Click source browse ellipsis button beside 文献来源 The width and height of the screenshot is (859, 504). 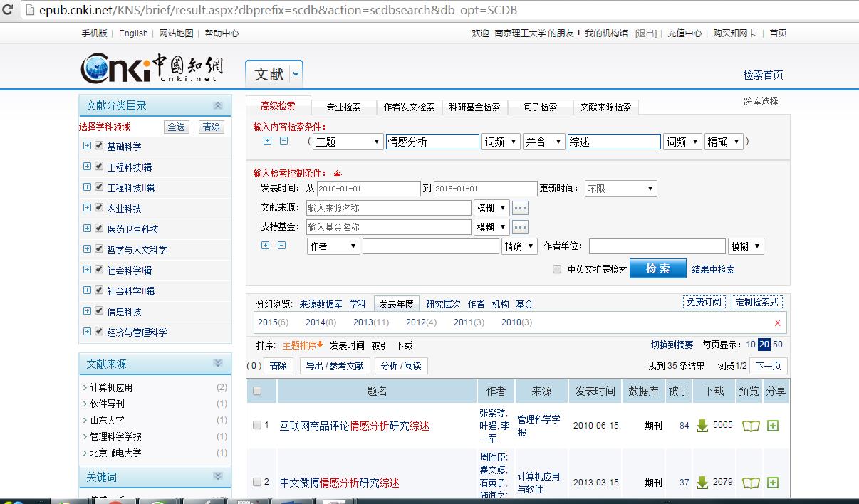pos(520,208)
